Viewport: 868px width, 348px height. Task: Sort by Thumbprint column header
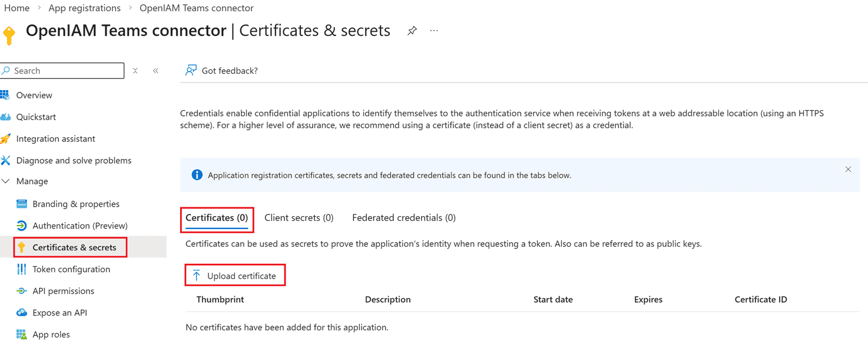coord(220,300)
